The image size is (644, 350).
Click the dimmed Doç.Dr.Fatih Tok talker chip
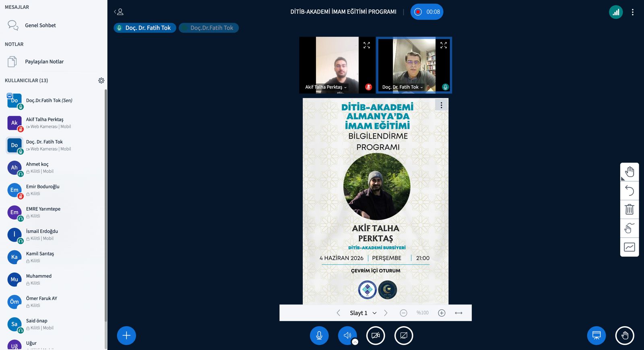click(x=208, y=28)
